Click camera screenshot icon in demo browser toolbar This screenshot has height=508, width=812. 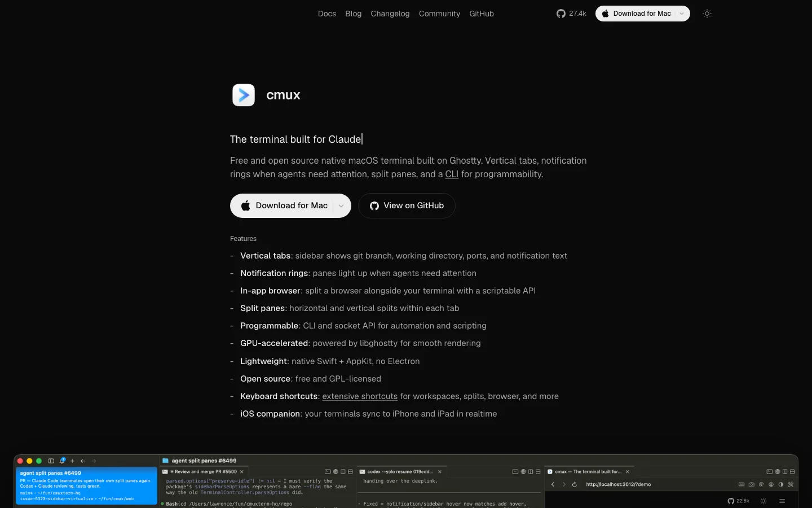point(751,484)
